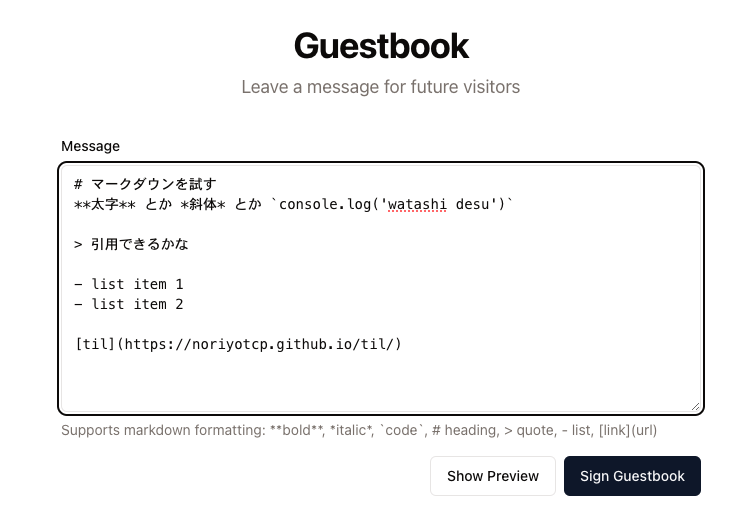Image resolution: width=738 pixels, height=521 pixels.
Task: Click the Guestbook page heading
Action: [x=381, y=46]
